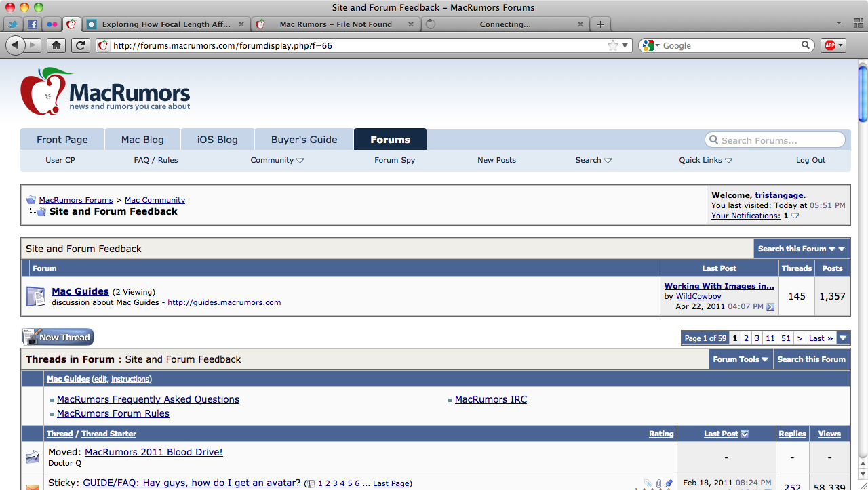Open Forum Spy
Viewport: 868px width, 490px height.
(395, 160)
